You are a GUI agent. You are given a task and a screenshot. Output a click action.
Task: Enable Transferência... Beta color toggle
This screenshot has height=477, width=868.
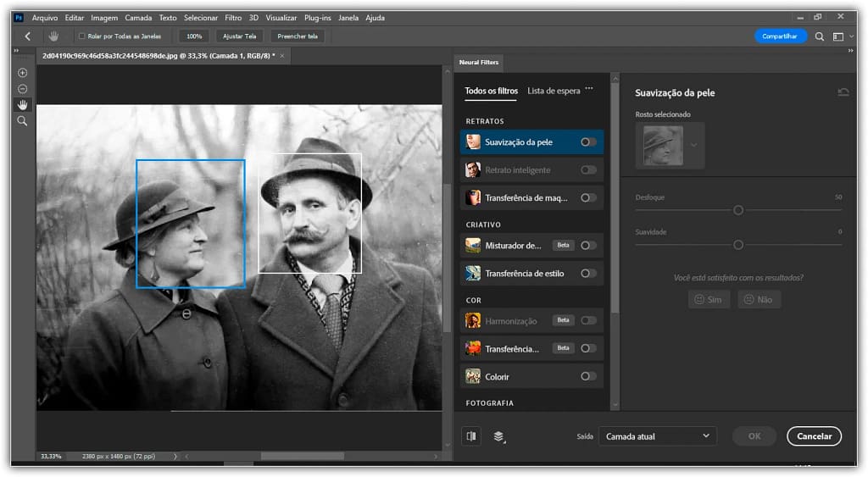point(588,348)
